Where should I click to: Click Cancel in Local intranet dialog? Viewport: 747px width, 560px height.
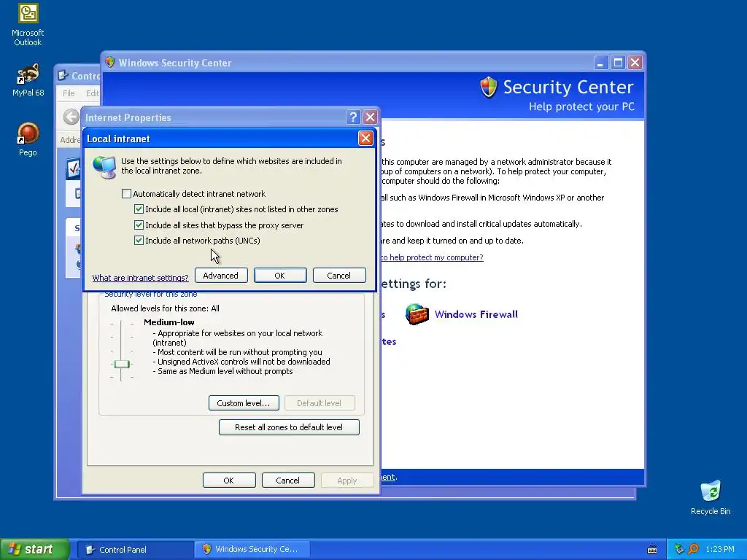(x=339, y=275)
